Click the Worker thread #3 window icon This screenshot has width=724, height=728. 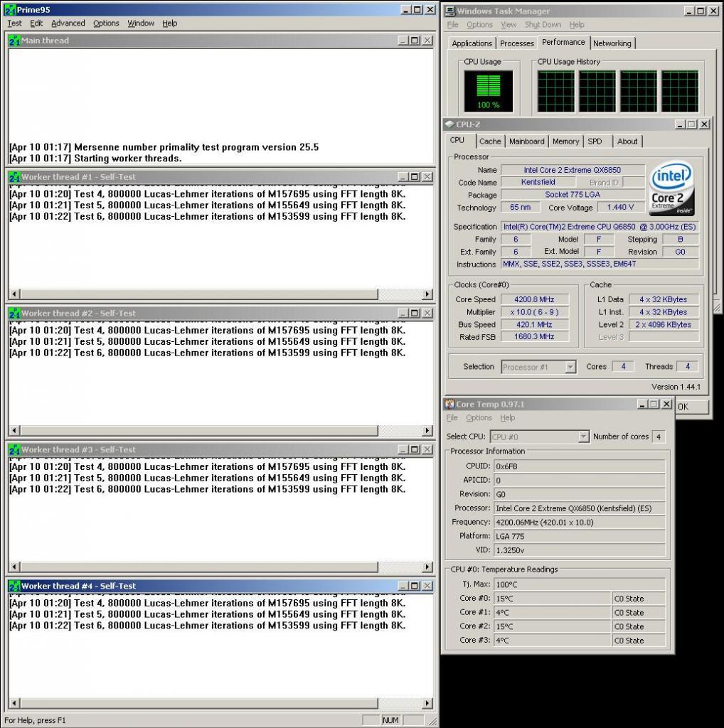coord(14,449)
